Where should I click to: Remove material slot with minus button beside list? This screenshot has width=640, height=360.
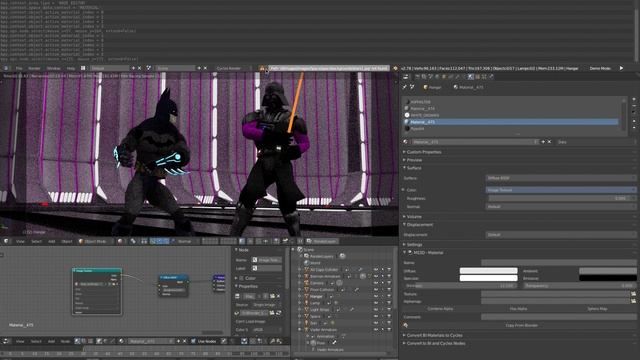tap(634, 106)
